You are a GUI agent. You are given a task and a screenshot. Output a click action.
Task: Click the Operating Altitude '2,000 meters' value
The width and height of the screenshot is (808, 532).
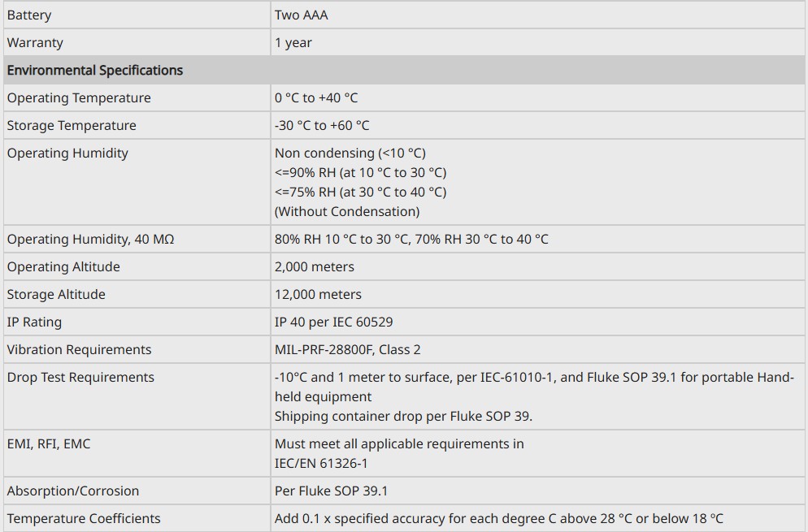[x=314, y=266]
